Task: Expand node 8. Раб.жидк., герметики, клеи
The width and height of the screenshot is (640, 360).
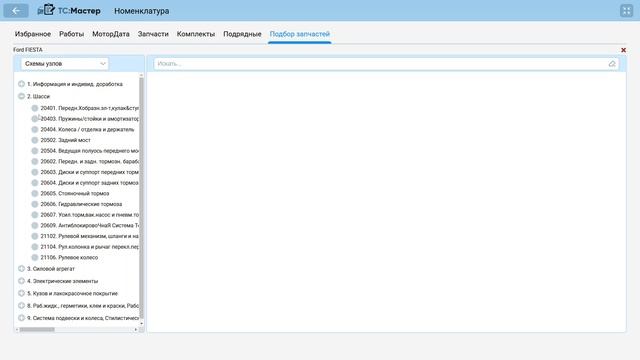Action: tap(21, 305)
